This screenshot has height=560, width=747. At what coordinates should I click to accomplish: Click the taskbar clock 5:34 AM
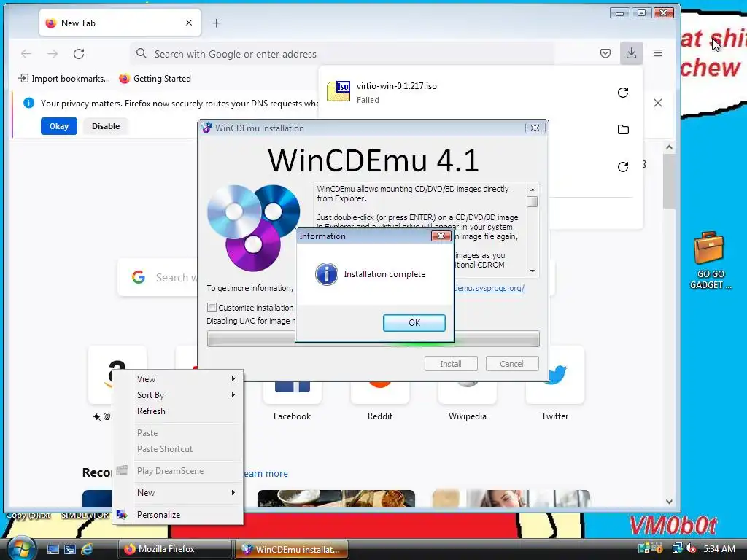pos(719,548)
